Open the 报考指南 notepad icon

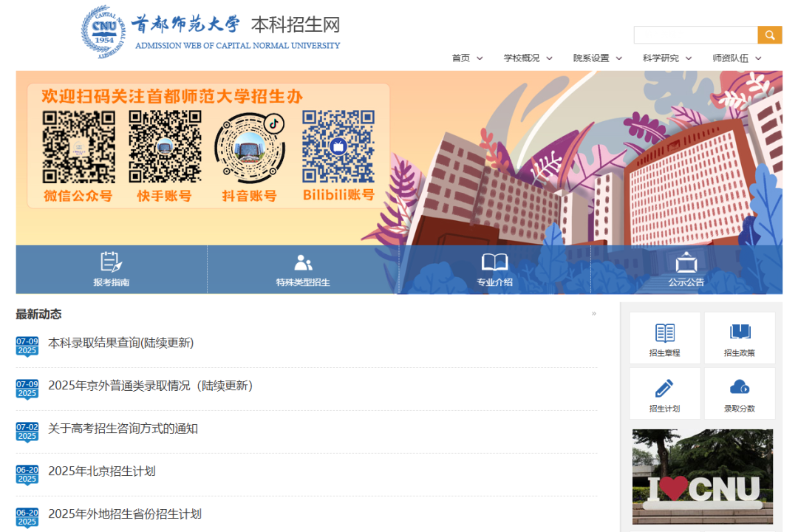tap(111, 262)
